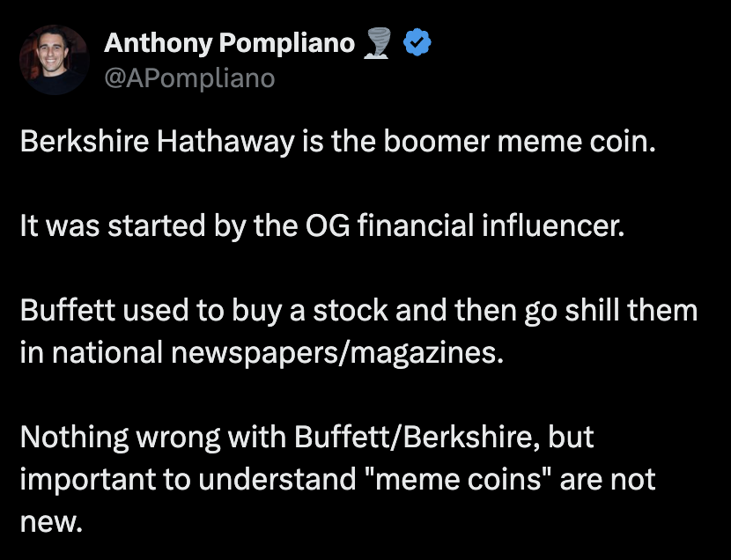Viewport: 731px width, 560px height.
Task: Click the word "shill" in the tweet
Action: pyautogui.click(x=592, y=310)
